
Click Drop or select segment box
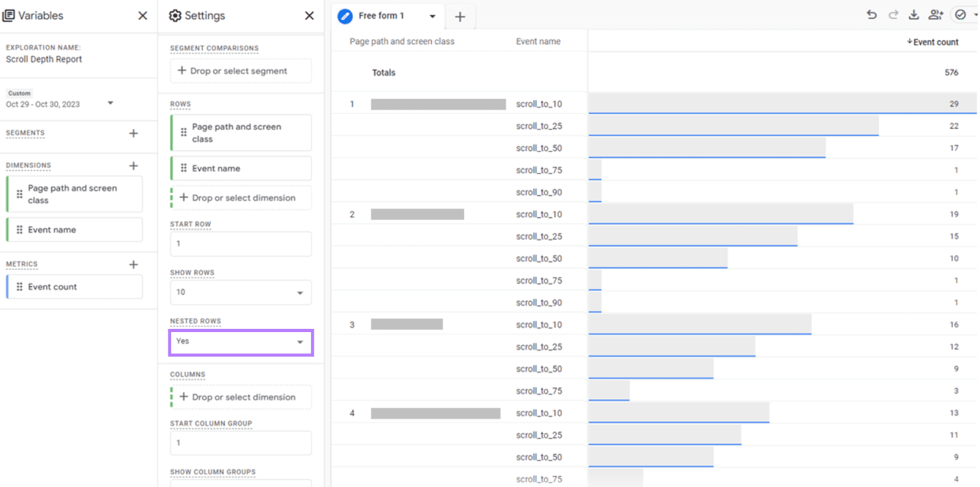241,71
